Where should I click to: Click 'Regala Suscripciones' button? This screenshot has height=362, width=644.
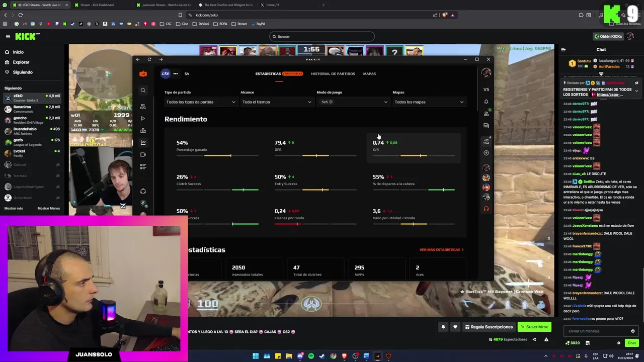point(489,327)
